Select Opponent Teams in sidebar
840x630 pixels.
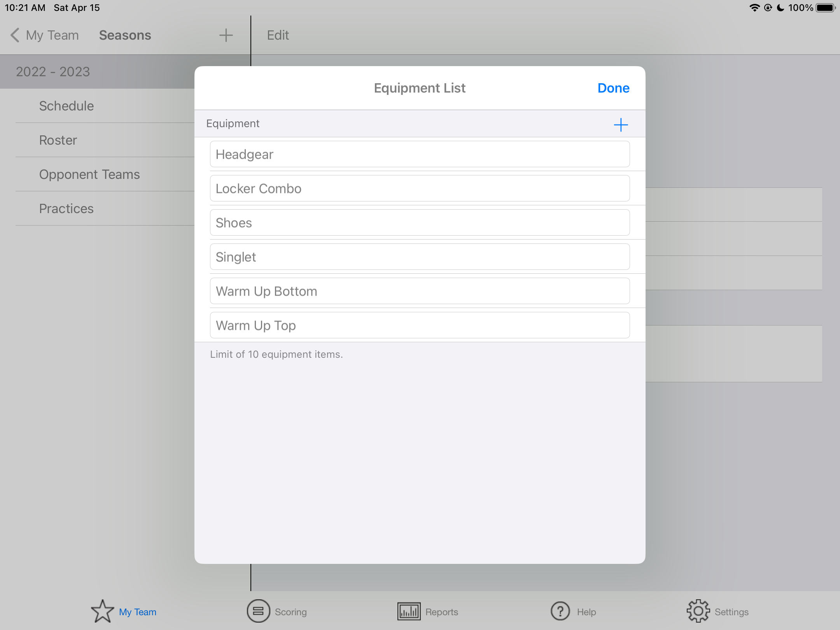[89, 174]
